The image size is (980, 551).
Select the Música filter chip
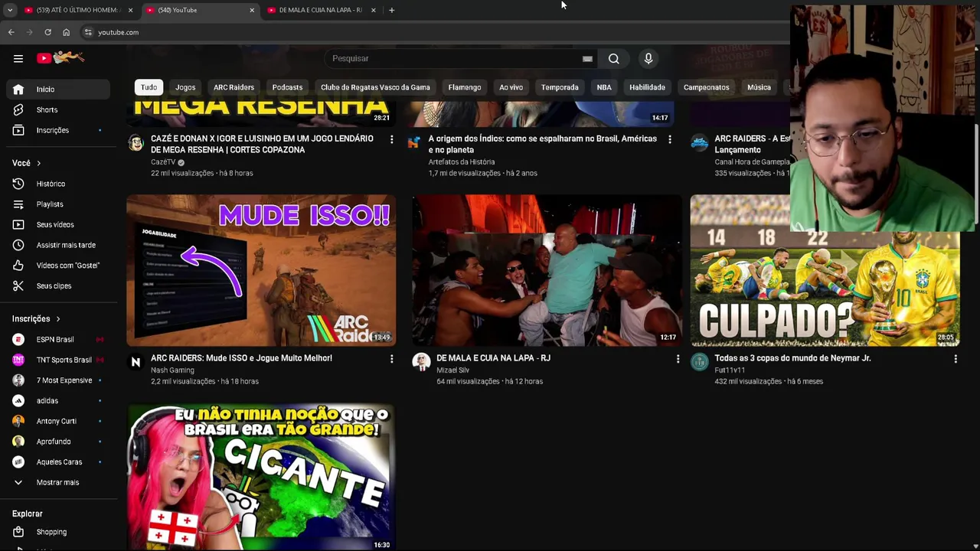(x=759, y=87)
